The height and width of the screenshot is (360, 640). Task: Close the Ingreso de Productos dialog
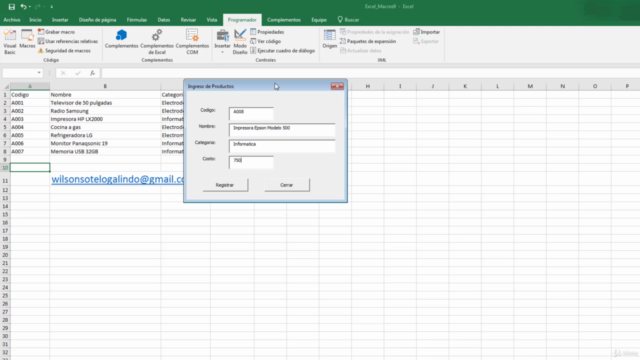tap(337, 86)
